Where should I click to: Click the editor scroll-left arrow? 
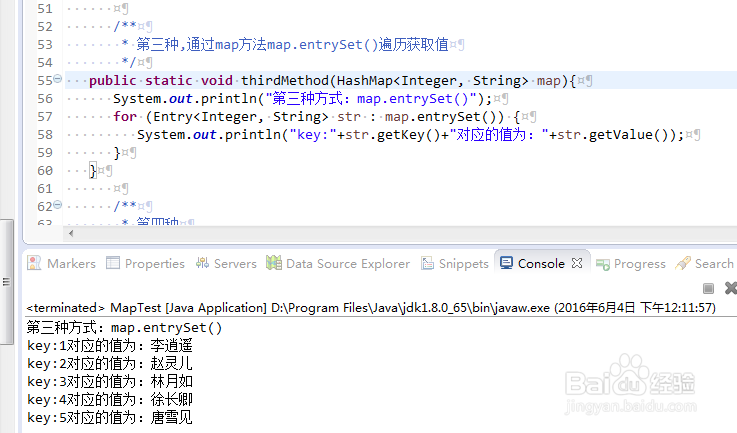69,234
